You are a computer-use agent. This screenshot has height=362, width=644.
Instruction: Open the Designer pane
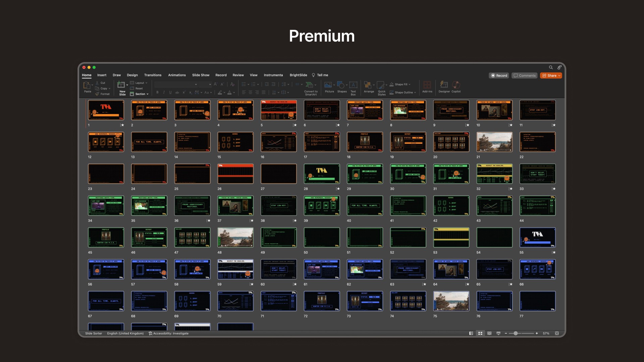pos(444,85)
